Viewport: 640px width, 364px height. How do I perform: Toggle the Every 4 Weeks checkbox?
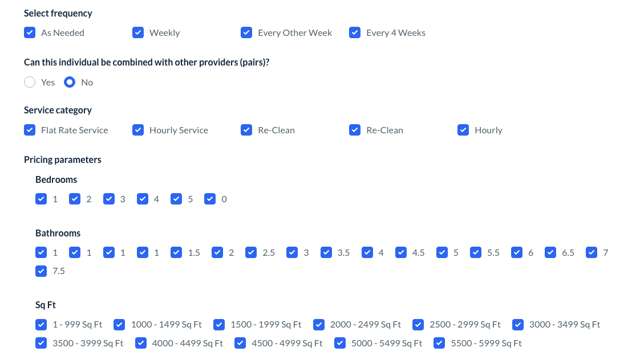pyautogui.click(x=355, y=32)
